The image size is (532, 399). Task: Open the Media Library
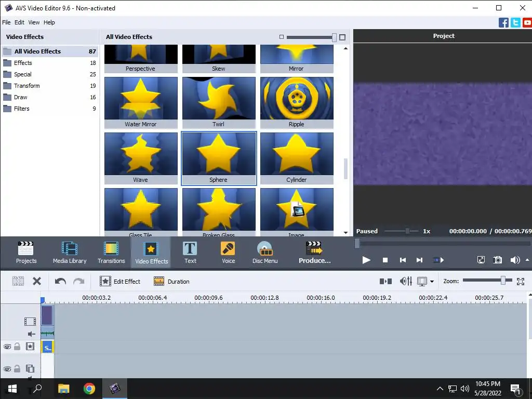pos(70,252)
